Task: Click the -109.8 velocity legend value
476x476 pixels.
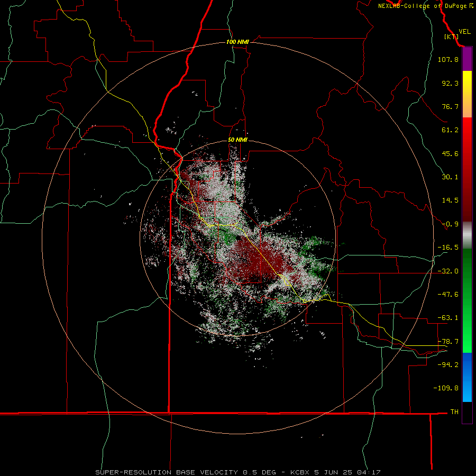Action: [446, 388]
